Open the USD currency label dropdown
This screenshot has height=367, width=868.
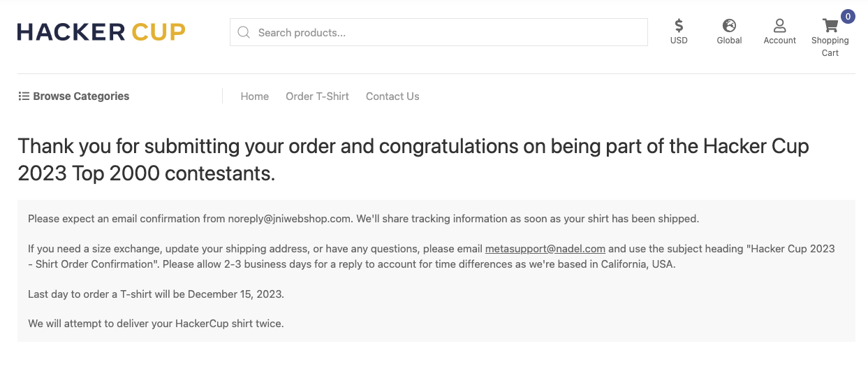(x=679, y=41)
